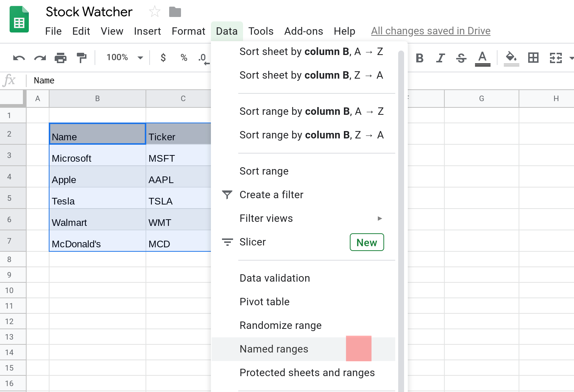Select the McDonald's cell
The image size is (574, 392).
[98, 241]
